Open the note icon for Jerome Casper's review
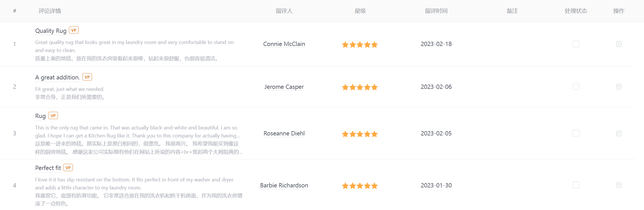Image resolution: width=644 pixels, height=210 pixels. point(619,87)
